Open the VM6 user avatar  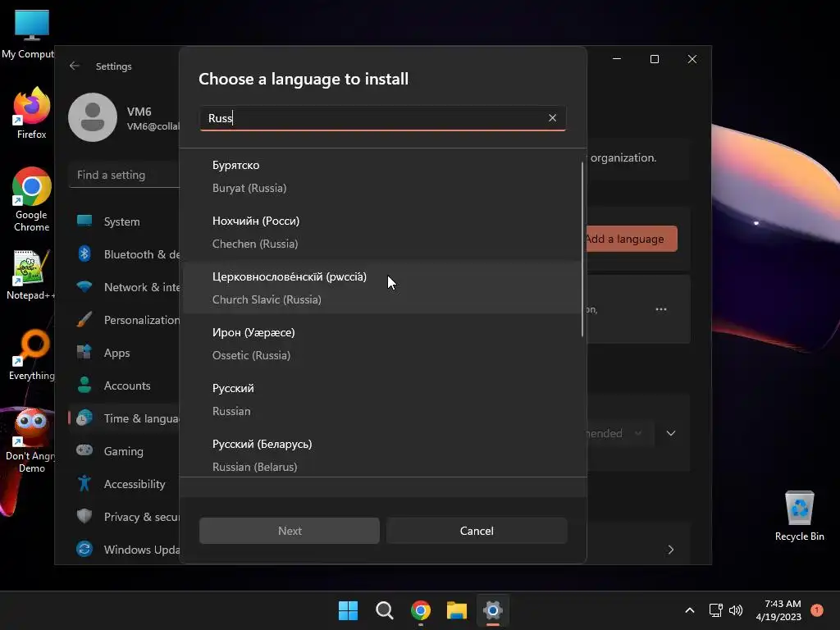tap(93, 117)
